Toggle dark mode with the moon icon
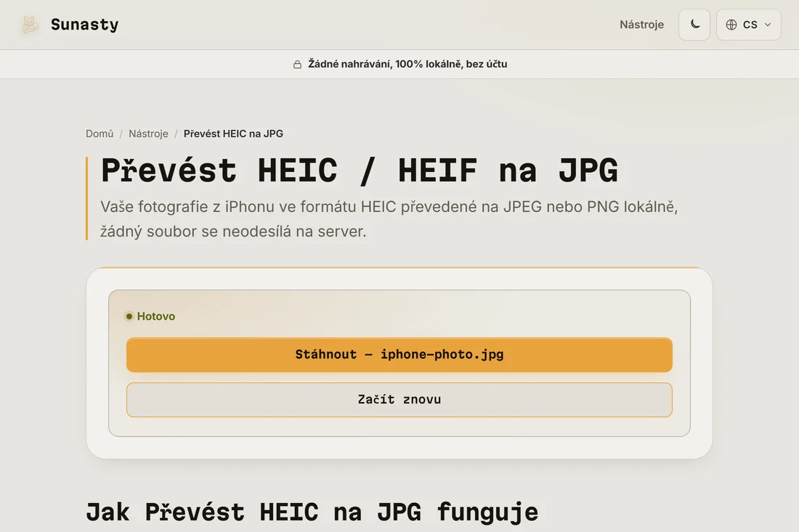This screenshot has height=532, width=799. pos(694,25)
